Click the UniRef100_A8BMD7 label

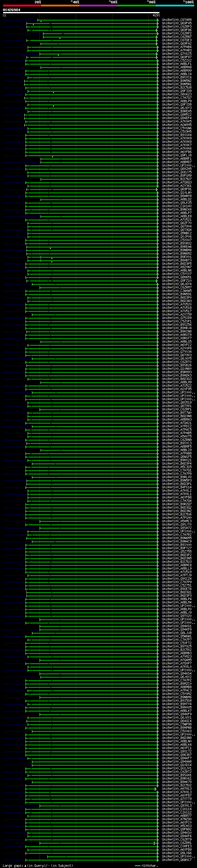click(176, 162)
